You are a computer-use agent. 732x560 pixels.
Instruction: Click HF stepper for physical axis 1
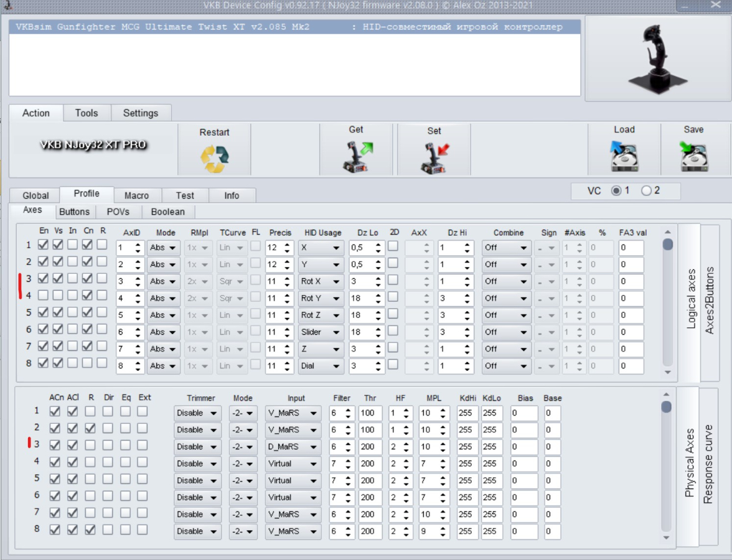click(406, 413)
